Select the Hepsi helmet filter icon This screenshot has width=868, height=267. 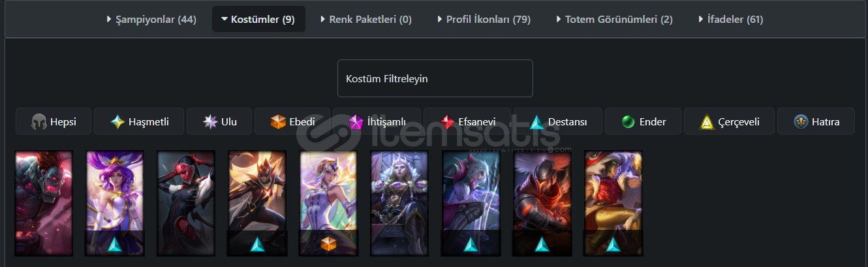(39, 122)
